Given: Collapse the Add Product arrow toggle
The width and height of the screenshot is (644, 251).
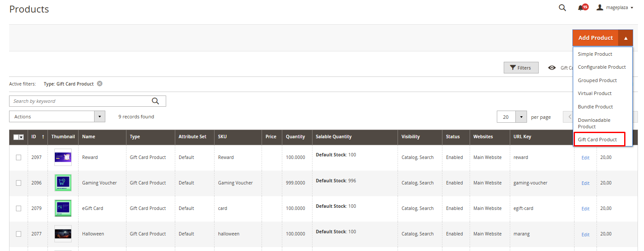Looking at the screenshot, I should pyautogui.click(x=625, y=38).
